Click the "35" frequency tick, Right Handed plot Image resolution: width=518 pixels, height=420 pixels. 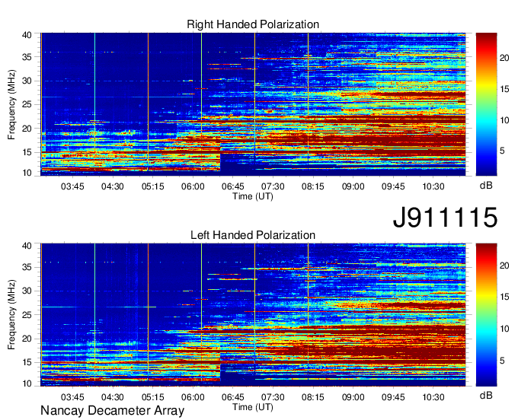point(27,57)
